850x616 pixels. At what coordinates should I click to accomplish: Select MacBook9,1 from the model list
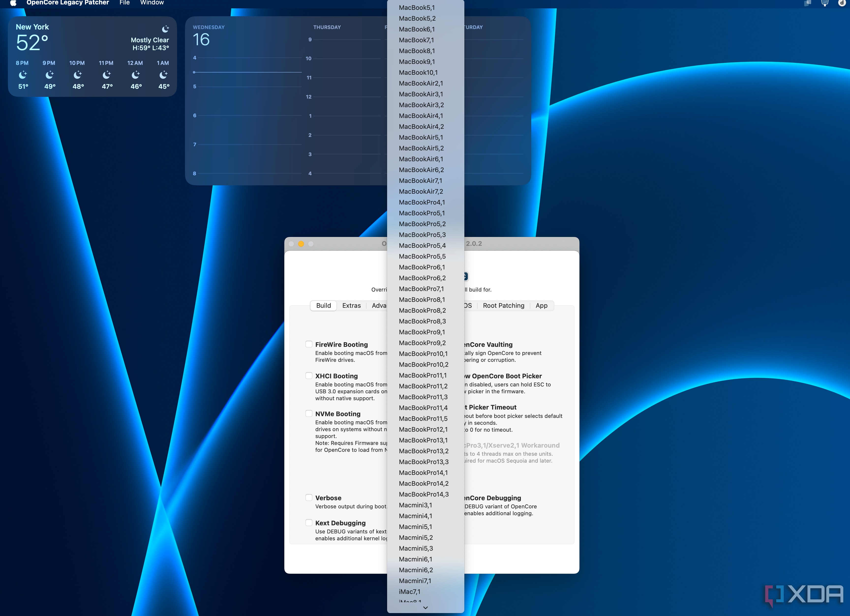point(425,62)
